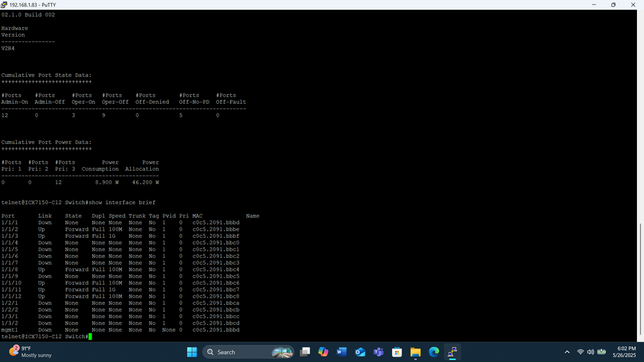Click the 46.200 W power allocation value

pyautogui.click(x=146, y=183)
